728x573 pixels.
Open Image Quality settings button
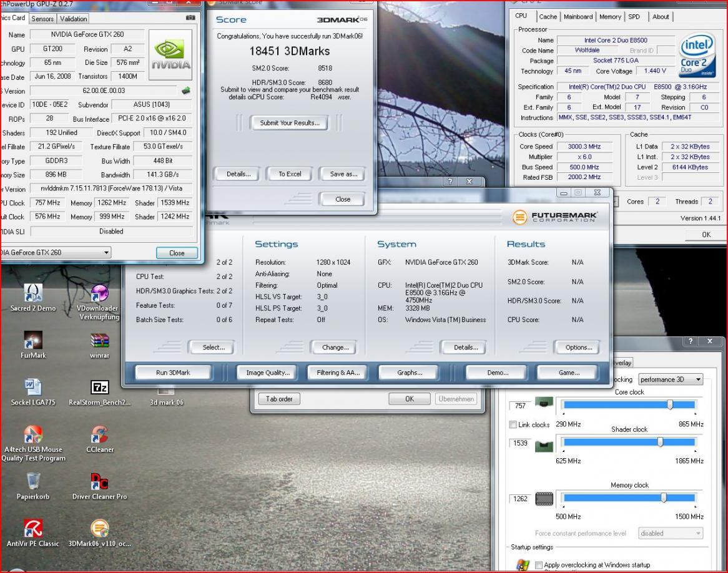[267, 373]
